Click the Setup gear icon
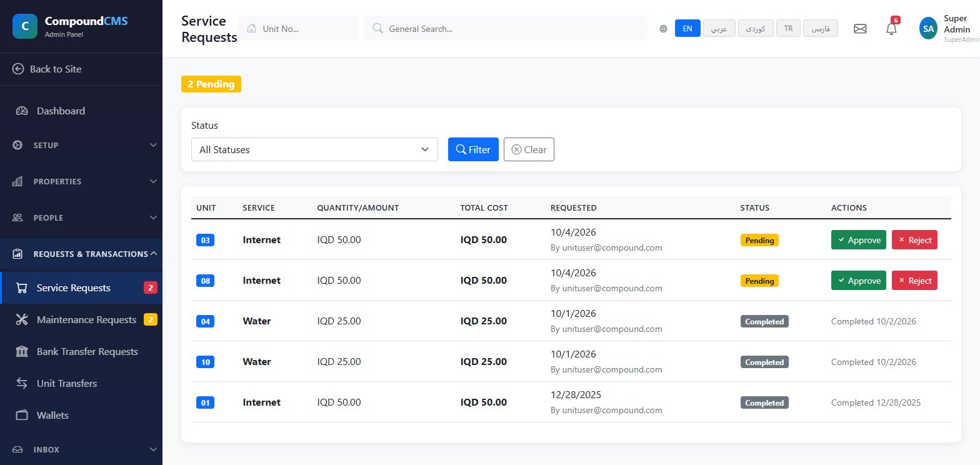The height and width of the screenshot is (465, 980). pyautogui.click(x=18, y=145)
